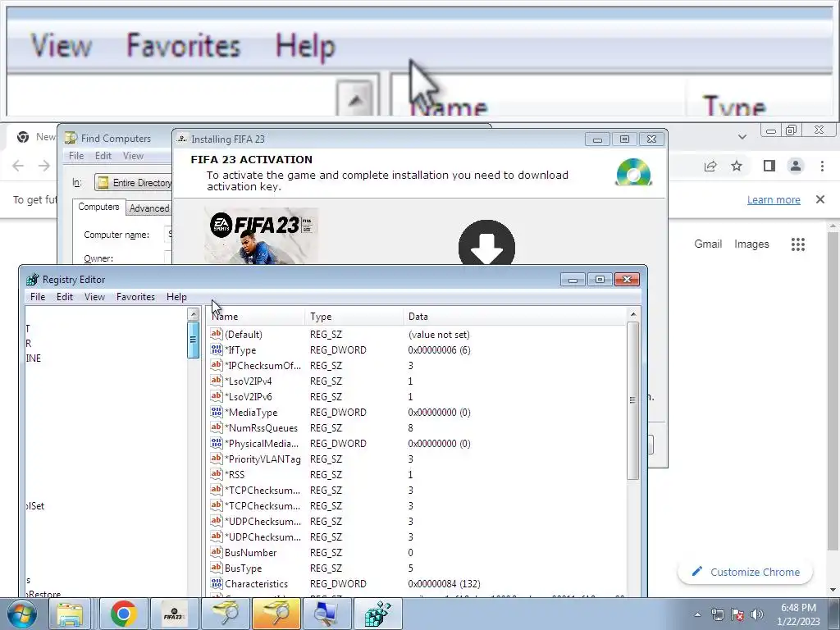Open the Gmail link
840x630 pixels.
[x=708, y=244]
